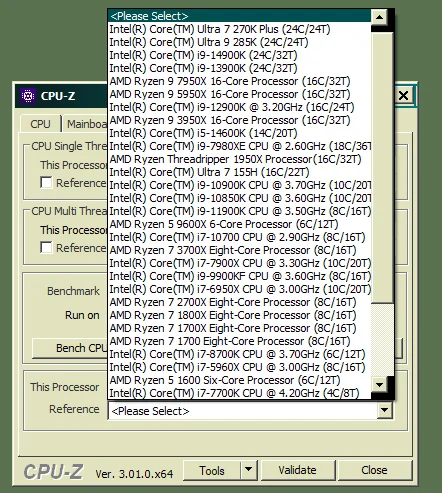This screenshot has width=442, height=493.
Task: Select AMD Ryzen 7 1800X Eight-Core
Action: [x=239, y=315]
